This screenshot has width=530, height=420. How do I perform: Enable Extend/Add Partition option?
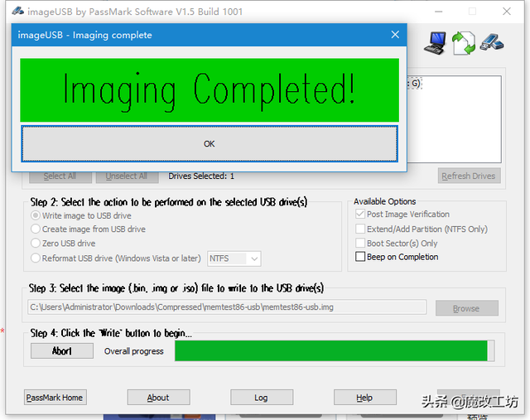tap(360, 229)
